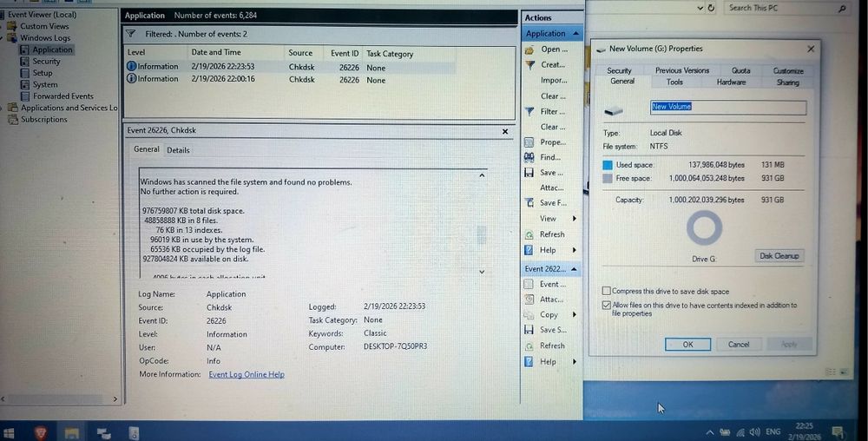This screenshot has height=441, width=868.
Task: Open the Customize tab in Properties dialog
Action: [788, 71]
